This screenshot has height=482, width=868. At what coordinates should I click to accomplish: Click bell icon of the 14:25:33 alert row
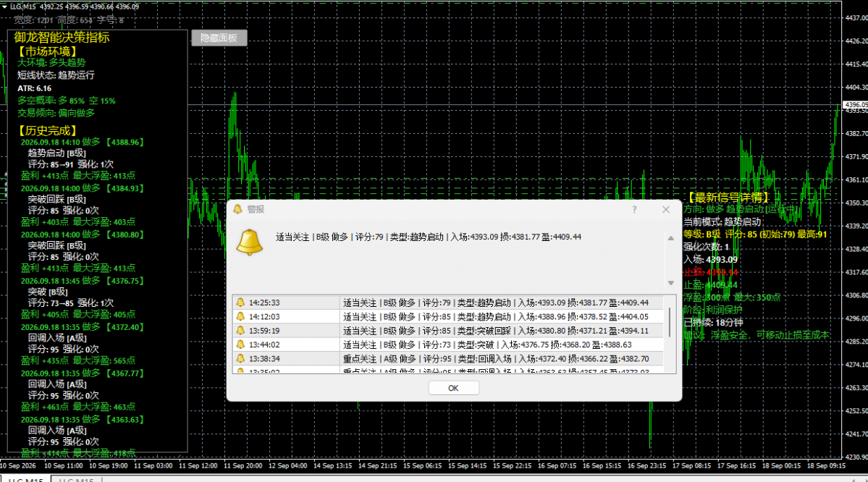pyautogui.click(x=240, y=302)
